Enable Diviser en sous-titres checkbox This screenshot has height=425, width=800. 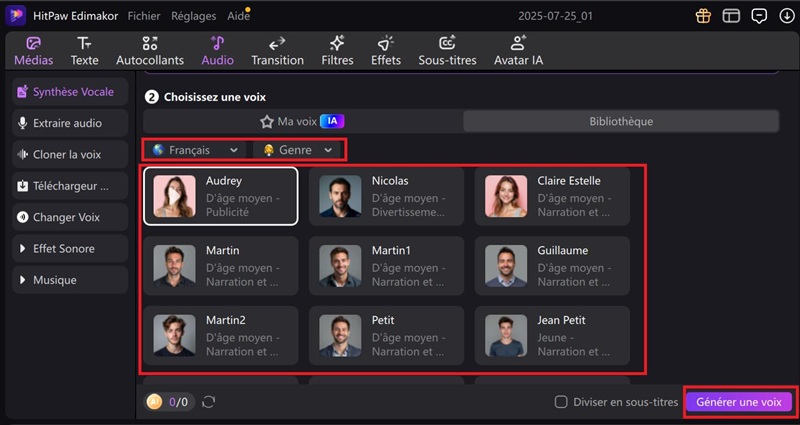coord(561,401)
